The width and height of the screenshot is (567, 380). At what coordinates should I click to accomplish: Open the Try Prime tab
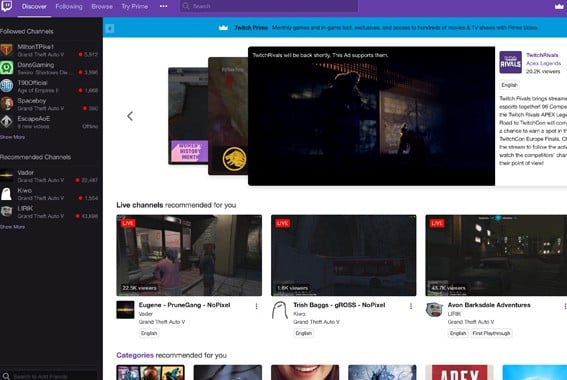(135, 7)
